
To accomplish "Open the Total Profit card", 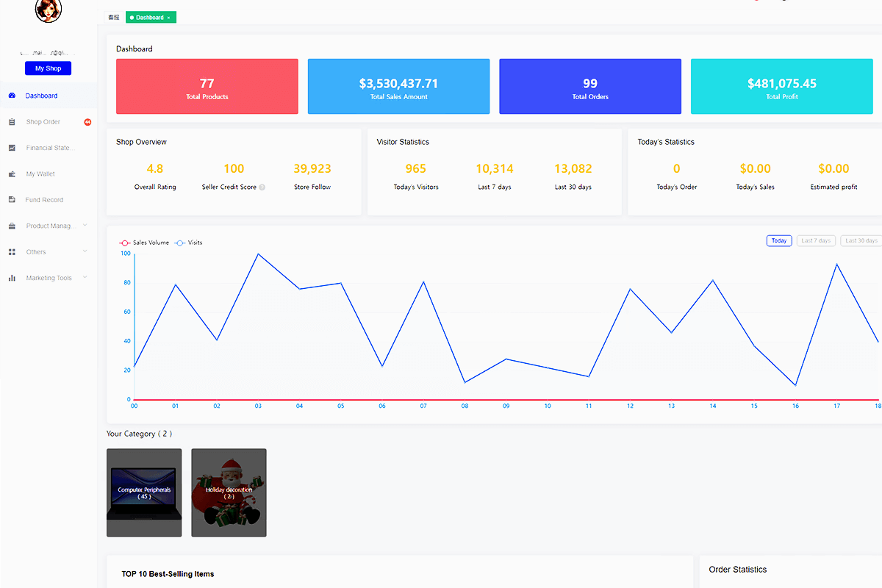I will coord(782,87).
